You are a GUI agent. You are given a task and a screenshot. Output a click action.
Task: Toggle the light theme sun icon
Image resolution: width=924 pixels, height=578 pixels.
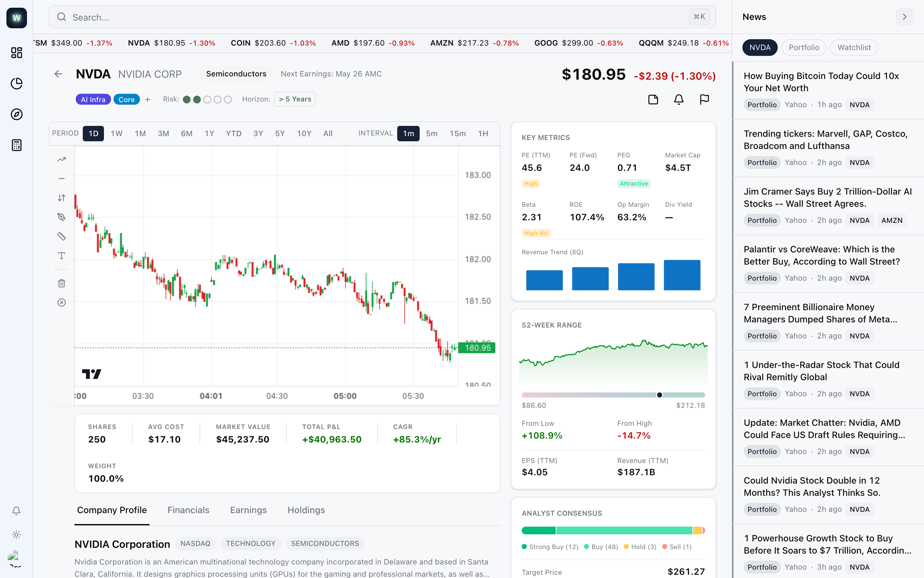tap(16, 534)
